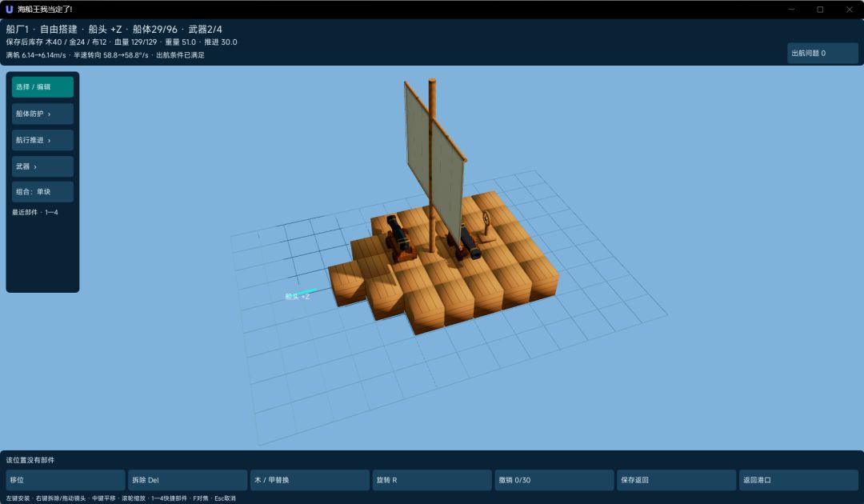Toggle 木 / 甲替换 material swap
The image size is (864, 504).
click(310, 480)
